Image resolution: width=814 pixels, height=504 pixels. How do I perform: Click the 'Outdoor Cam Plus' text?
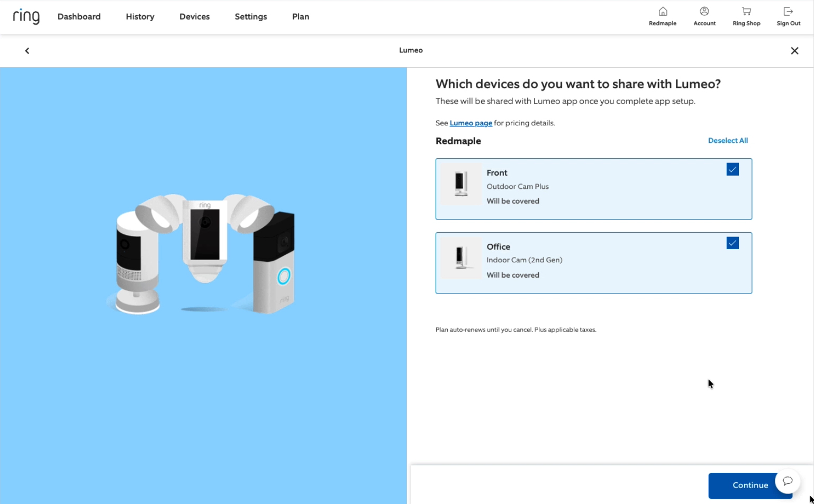[518, 187]
